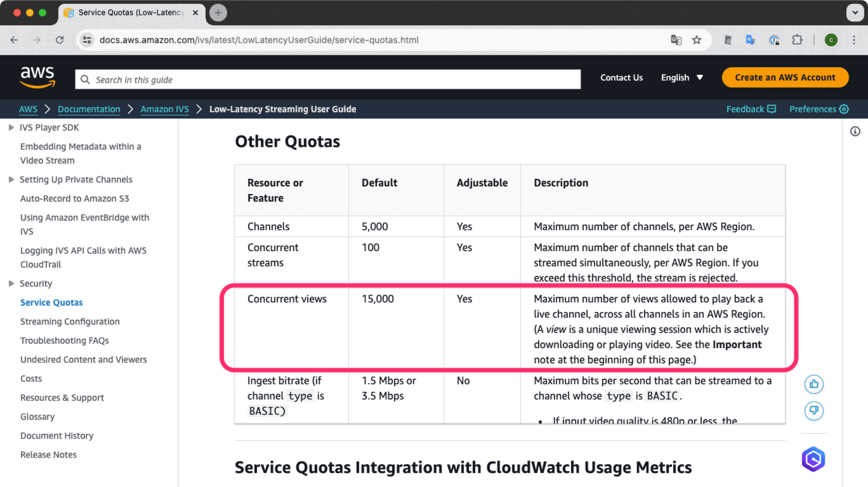Click the translate page icon
The height and width of the screenshot is (487, 868).
point(676,40)
